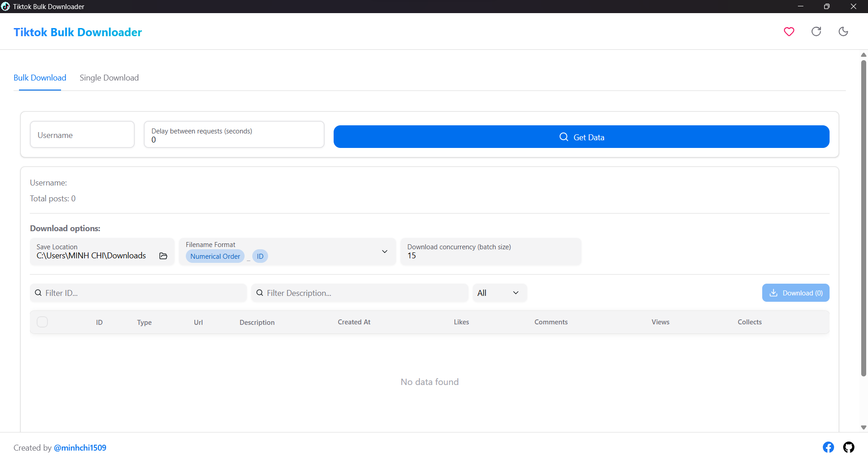This screenshot has width=868, height=461.
Task: Click the Type column header
Action: click(x=144, y=322)
